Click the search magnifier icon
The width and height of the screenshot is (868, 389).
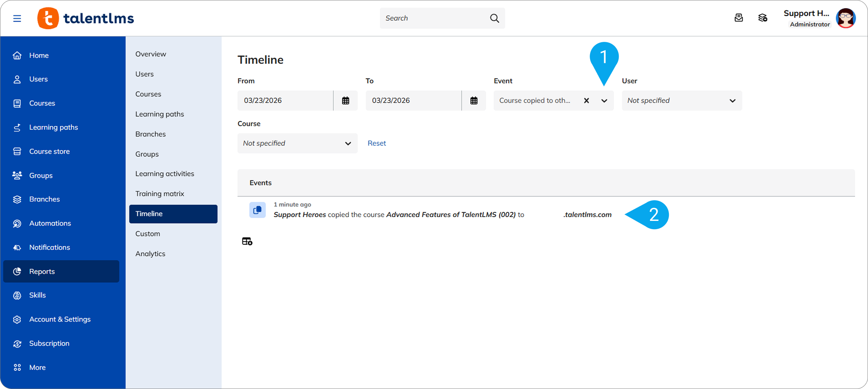click(494, 18)
